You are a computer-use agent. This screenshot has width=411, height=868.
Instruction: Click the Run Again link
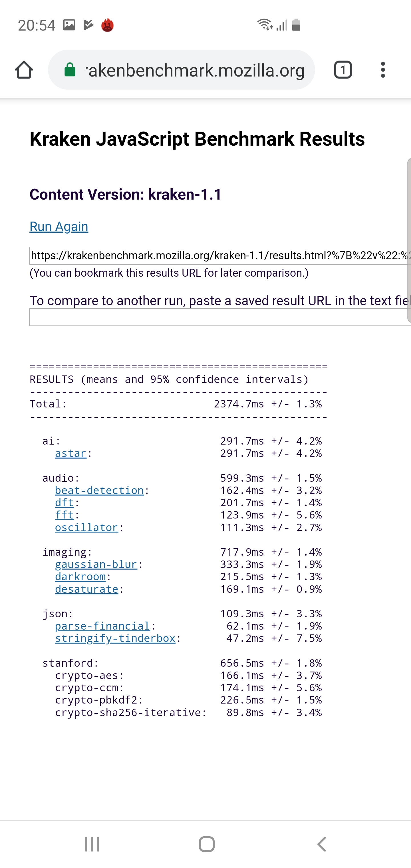click(x=59, y=226)
